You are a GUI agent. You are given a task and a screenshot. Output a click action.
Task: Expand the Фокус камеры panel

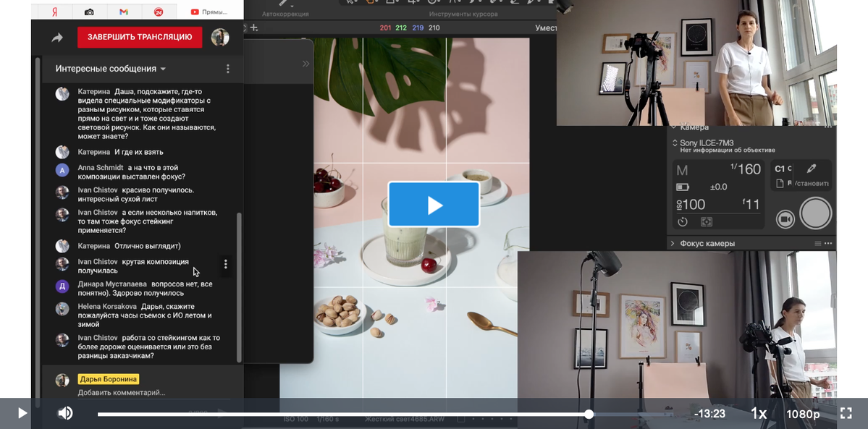point(673,244)
